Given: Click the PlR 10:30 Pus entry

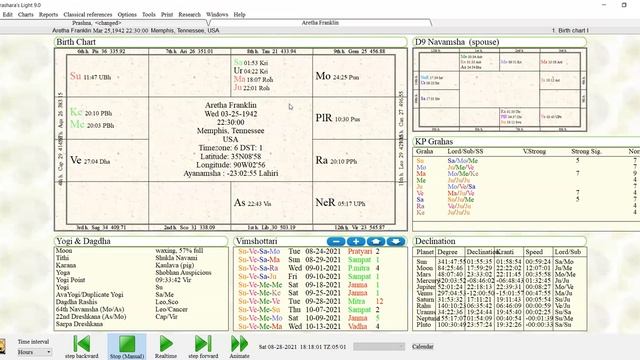Looking at the screenshot, I should [x=338, y=119].
